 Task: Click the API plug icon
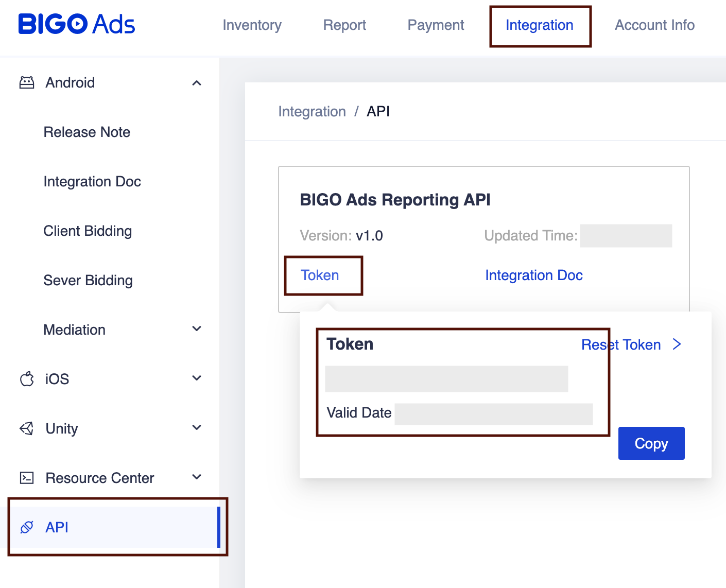27,527
